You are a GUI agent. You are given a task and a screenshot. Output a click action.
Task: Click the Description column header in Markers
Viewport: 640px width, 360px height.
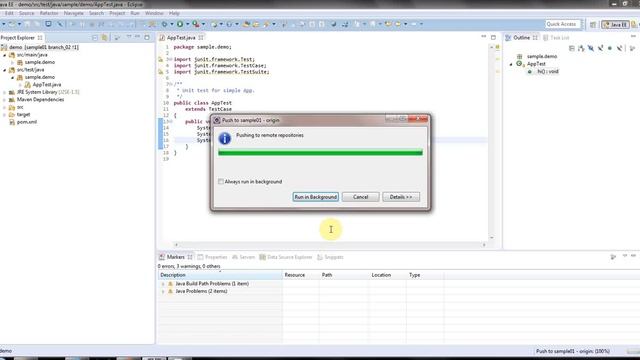click(x=220, y=275)
